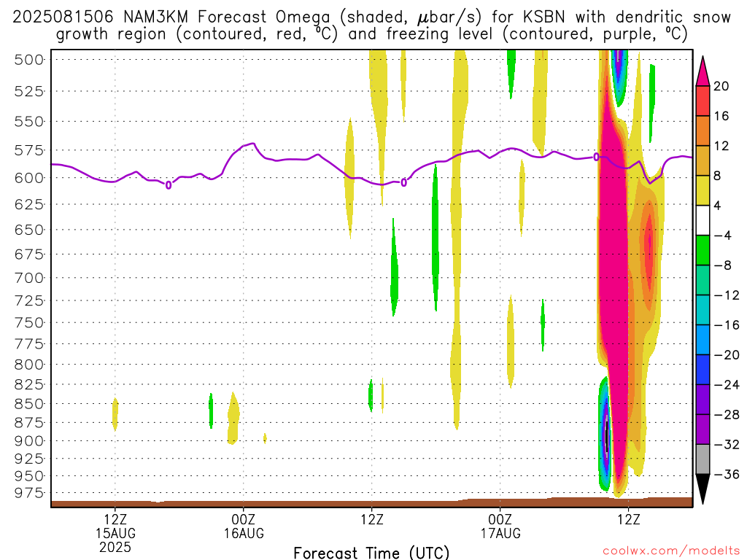Click the red 16-20 colorbar swatch
This screenshot has width=747, height=560.
point(703,101)
